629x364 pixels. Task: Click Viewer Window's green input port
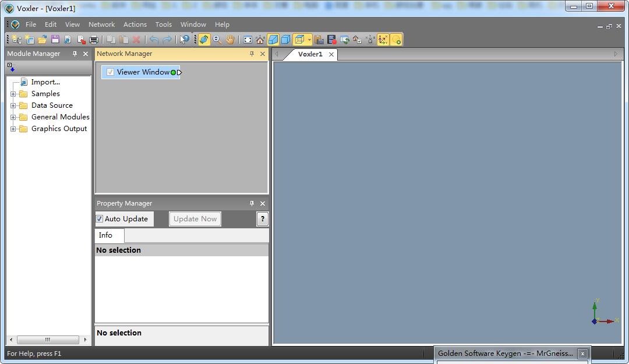174,72
